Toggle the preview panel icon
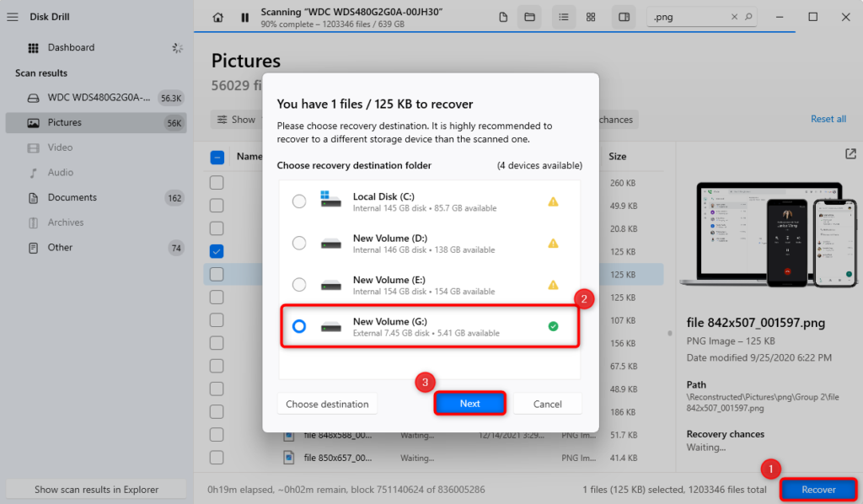The width and height of the screenshot is (863, 504). point(624,17)
